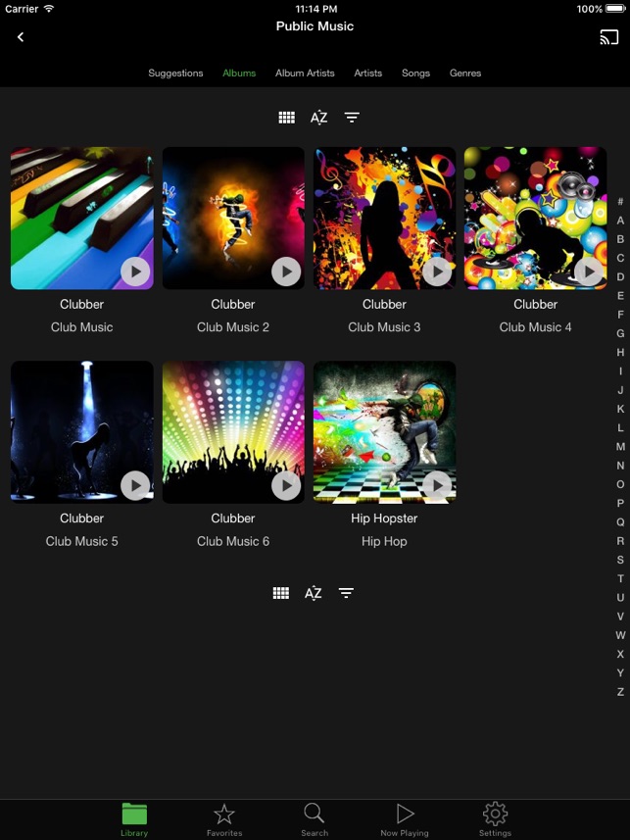Screen dimensions: 630x840
Task: Open the cast to device icon
Action: (x=609, y=37)
